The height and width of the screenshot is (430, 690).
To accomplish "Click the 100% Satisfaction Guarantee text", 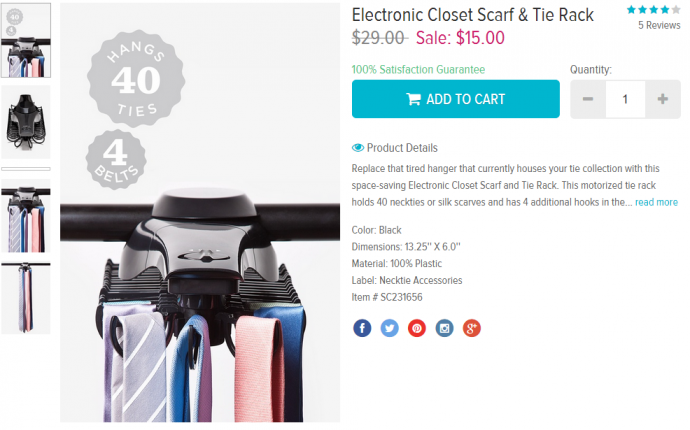I will pos(418,70).
